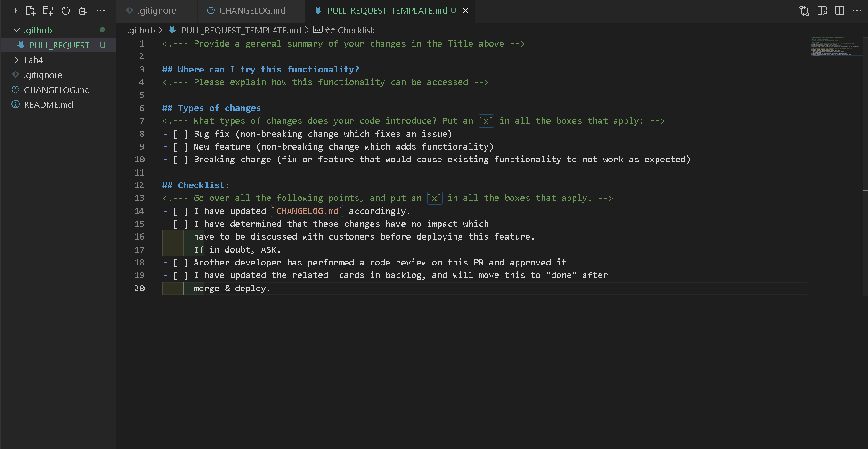Switch to the CHANGELOG.md tab
This screenshot has height=449, width=868.
[x=252, y=10]
